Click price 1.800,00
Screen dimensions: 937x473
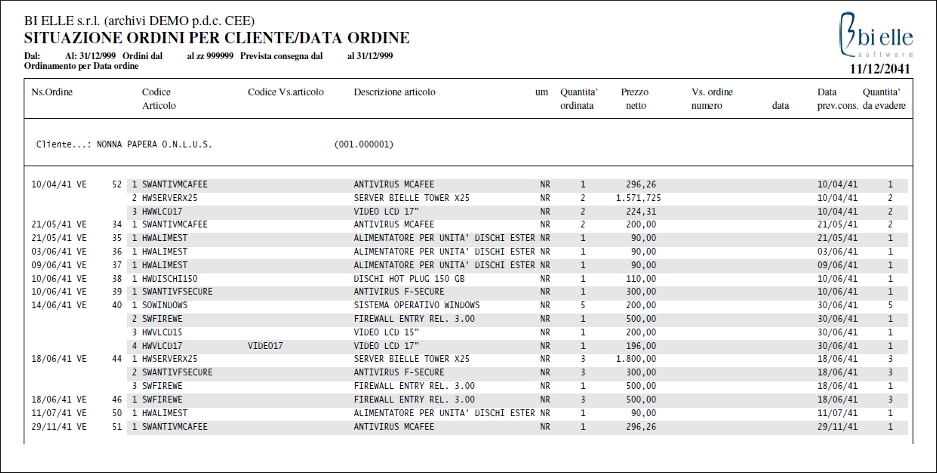pos(636,360)
